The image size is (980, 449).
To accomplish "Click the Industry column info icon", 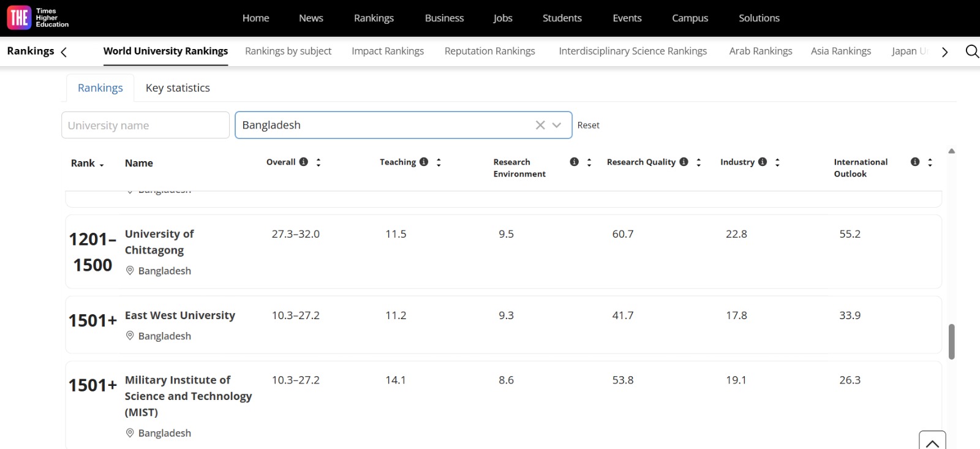I will pos(763,162).
